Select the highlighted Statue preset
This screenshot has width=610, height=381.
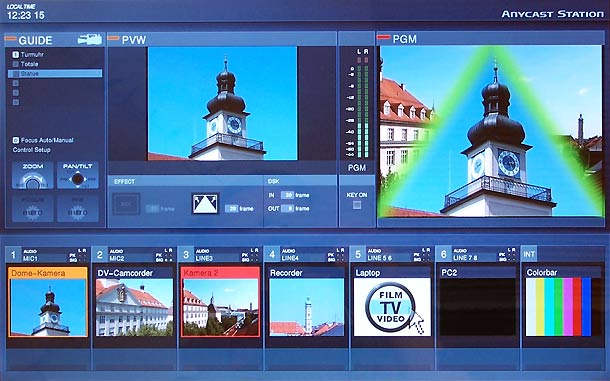[x=55, y=74]
